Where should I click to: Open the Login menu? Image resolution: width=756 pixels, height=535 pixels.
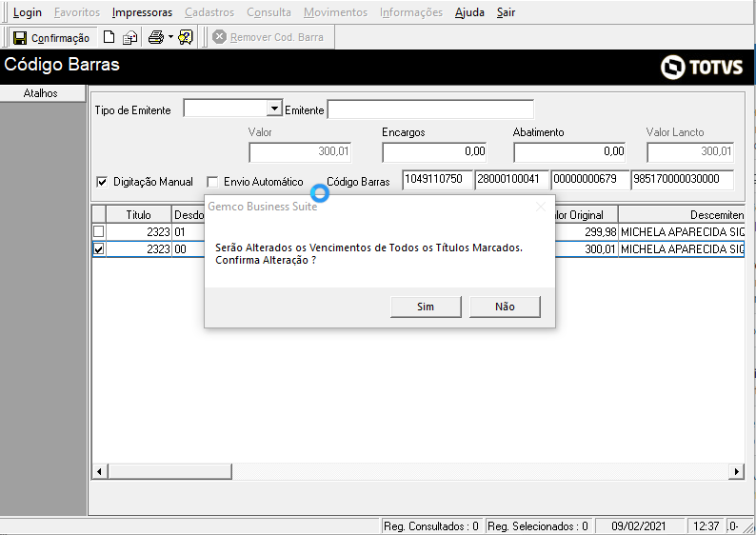point(28,12)
